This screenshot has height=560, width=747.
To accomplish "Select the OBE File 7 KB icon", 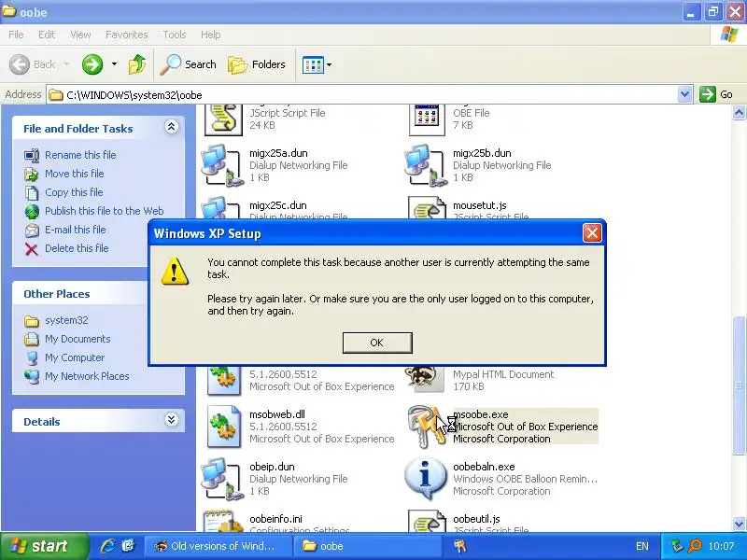I will pyautogui.click(x=427, y=120).
